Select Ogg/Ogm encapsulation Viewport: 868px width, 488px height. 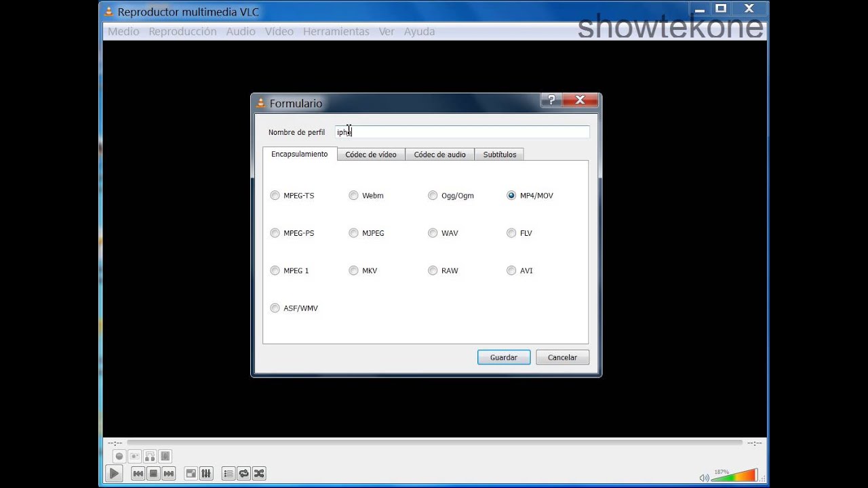click(x=451, y=195)
